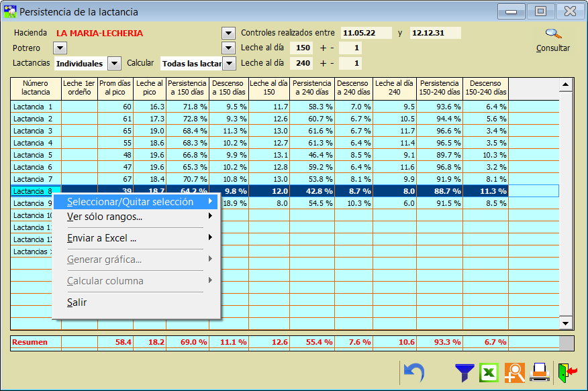This screenshot has height=391, width=588.
Task: Click the start date field 11.05.22
Action: pyautogui.click(x=366, y=33)
